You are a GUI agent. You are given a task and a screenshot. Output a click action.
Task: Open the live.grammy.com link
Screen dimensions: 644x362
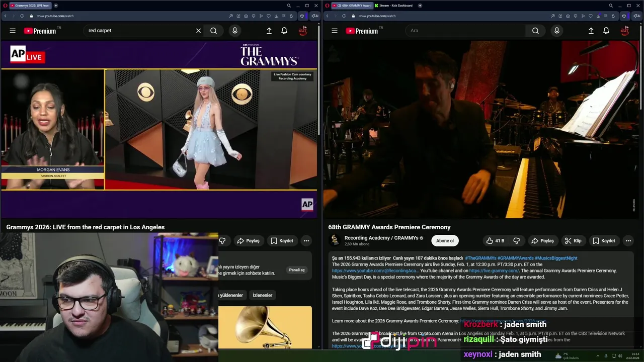[494, 270]
